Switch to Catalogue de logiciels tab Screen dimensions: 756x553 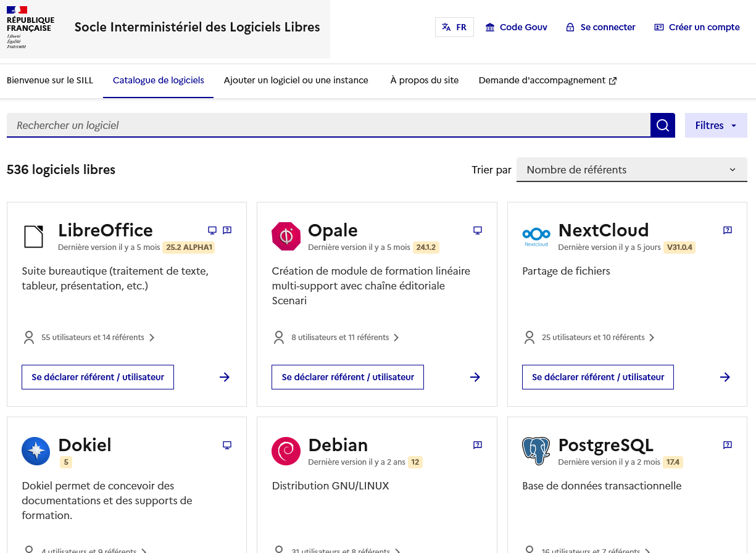pyautogui.click(x=158, y=80)
